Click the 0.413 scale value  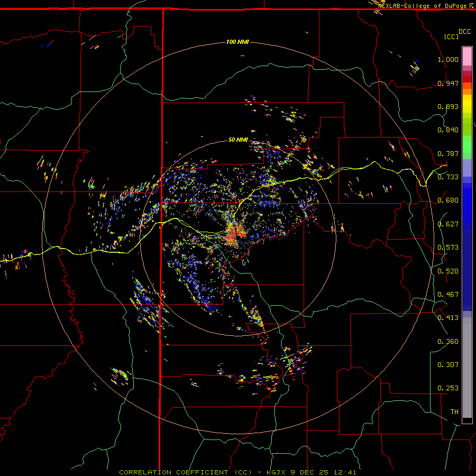(448, 318)
